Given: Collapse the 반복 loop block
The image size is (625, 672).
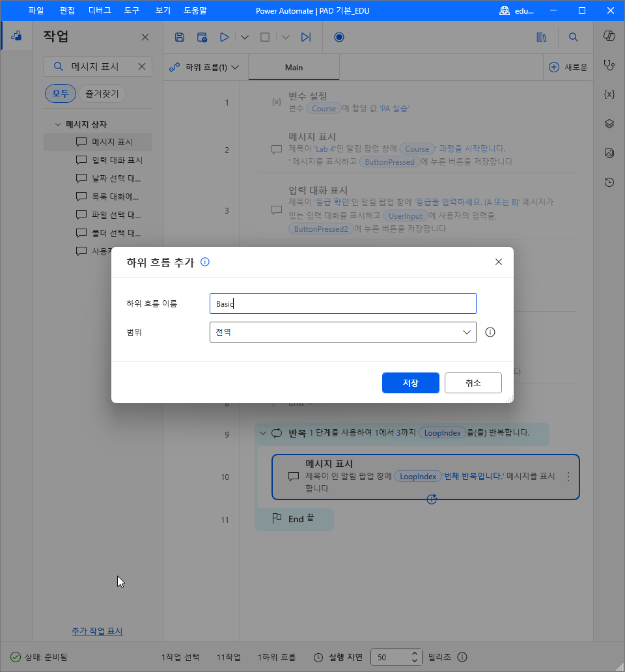Looking at the screenshot, I should click(x=263, y=433).
